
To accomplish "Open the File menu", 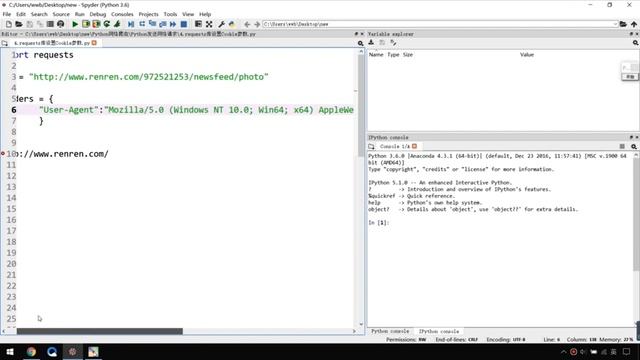I will pyautogui.click(x=7, y=14).
